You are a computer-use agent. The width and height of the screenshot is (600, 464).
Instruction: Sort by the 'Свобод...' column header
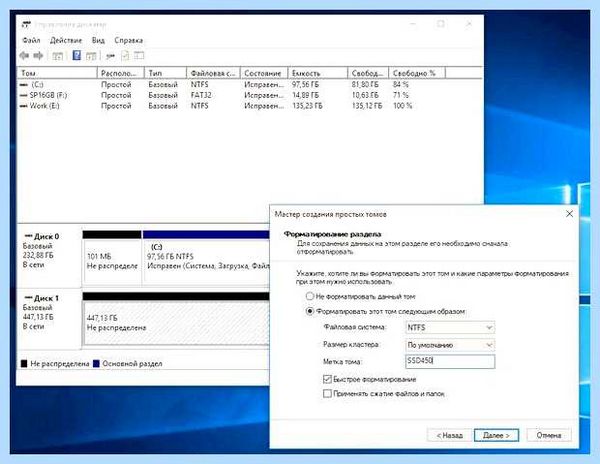tap(368, 73)
